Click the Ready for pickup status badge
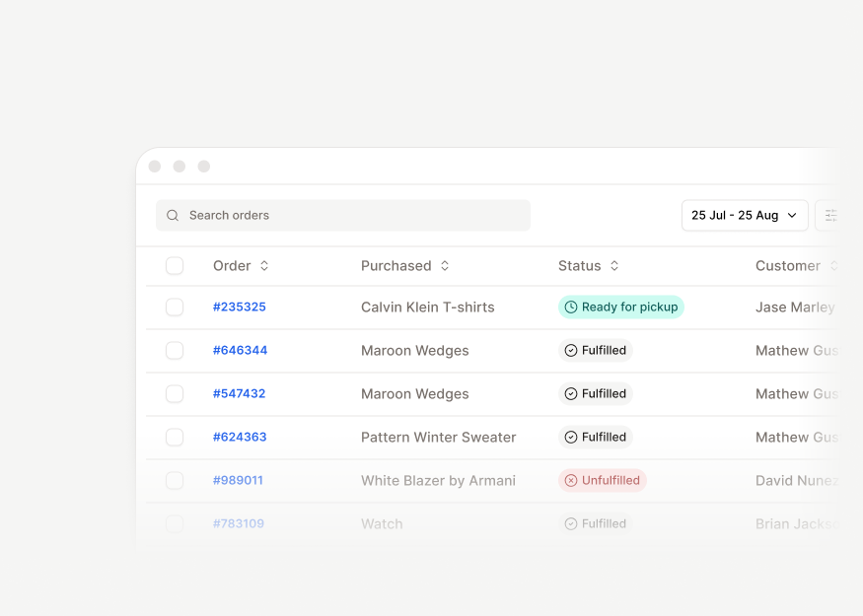Image resolution: width=863 pixels, height=616 pixels. point(620,307)
